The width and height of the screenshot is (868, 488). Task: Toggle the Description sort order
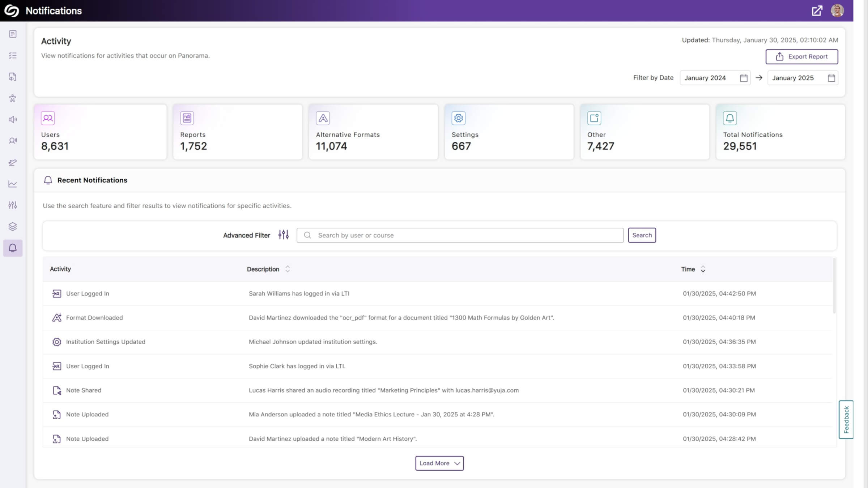(288, 269)
